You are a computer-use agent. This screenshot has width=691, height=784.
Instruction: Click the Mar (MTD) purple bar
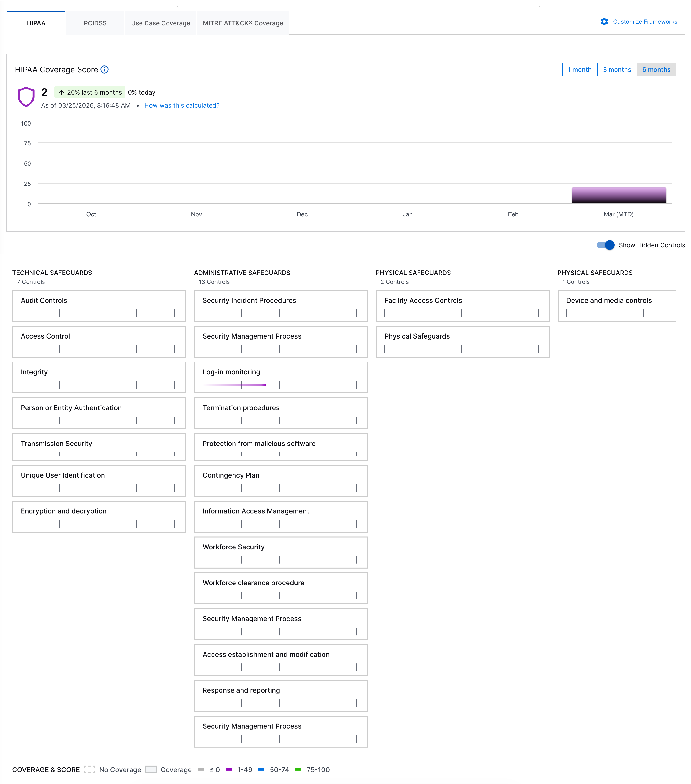618,195
